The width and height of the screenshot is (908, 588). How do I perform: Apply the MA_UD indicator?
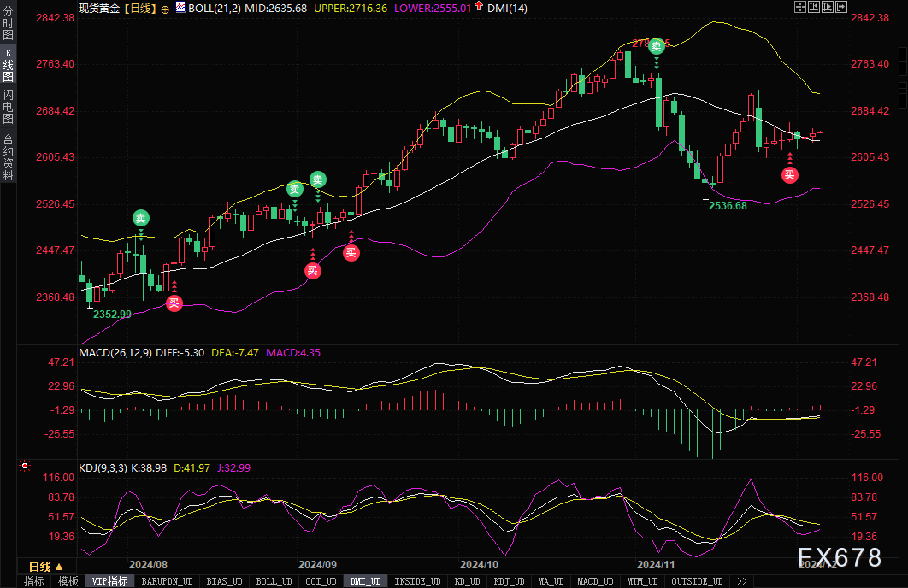[551, 581]
